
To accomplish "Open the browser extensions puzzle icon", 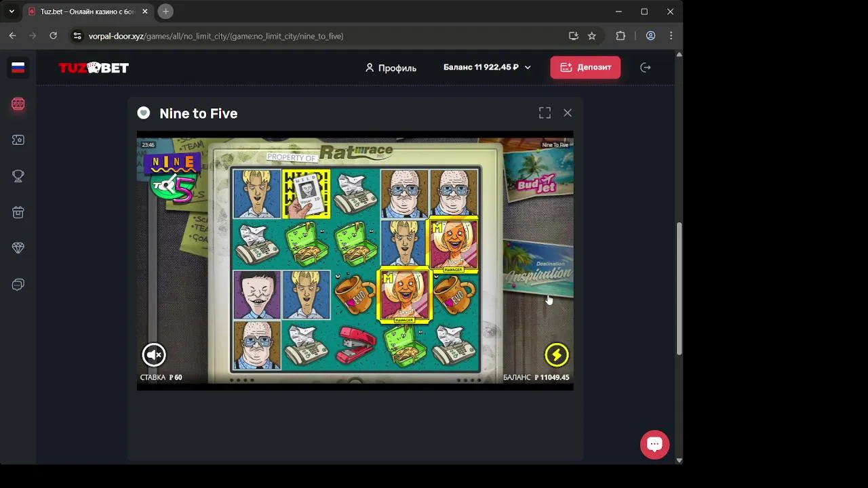I will 620,36.
